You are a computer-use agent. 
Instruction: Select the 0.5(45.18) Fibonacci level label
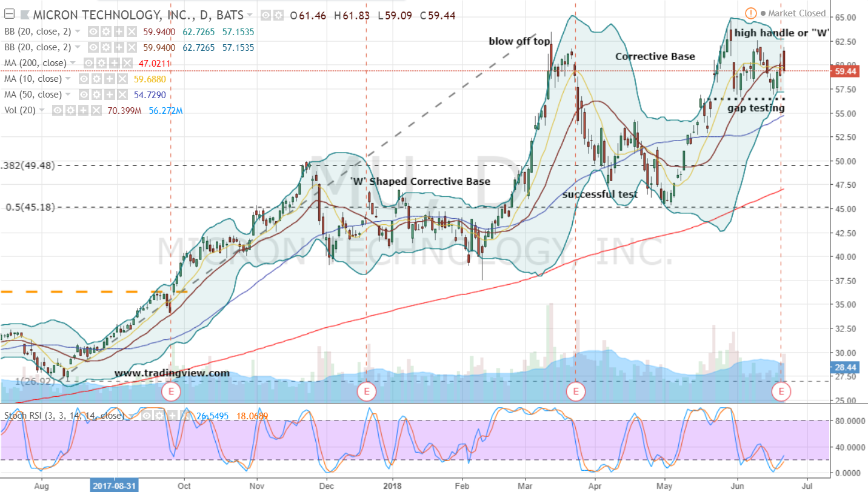coord(30,207)
